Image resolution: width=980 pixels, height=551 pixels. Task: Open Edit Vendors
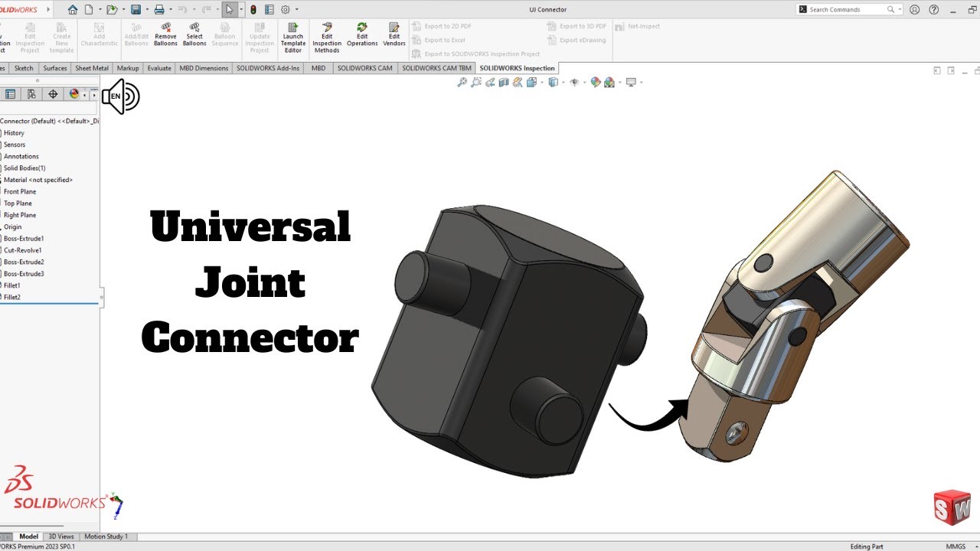pyautogui.click(x=394, y=34)
